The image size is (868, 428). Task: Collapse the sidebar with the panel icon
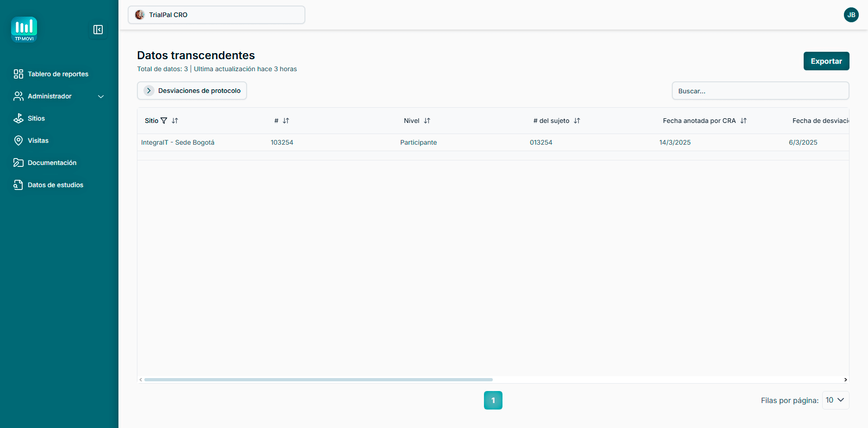[x=98, y=30]
